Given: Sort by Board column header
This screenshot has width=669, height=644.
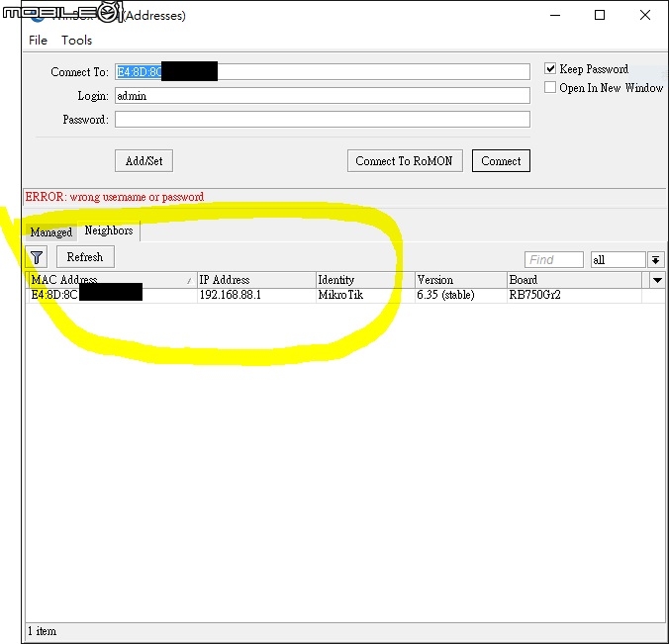Looking at the screenshot, I should point(574,280).
